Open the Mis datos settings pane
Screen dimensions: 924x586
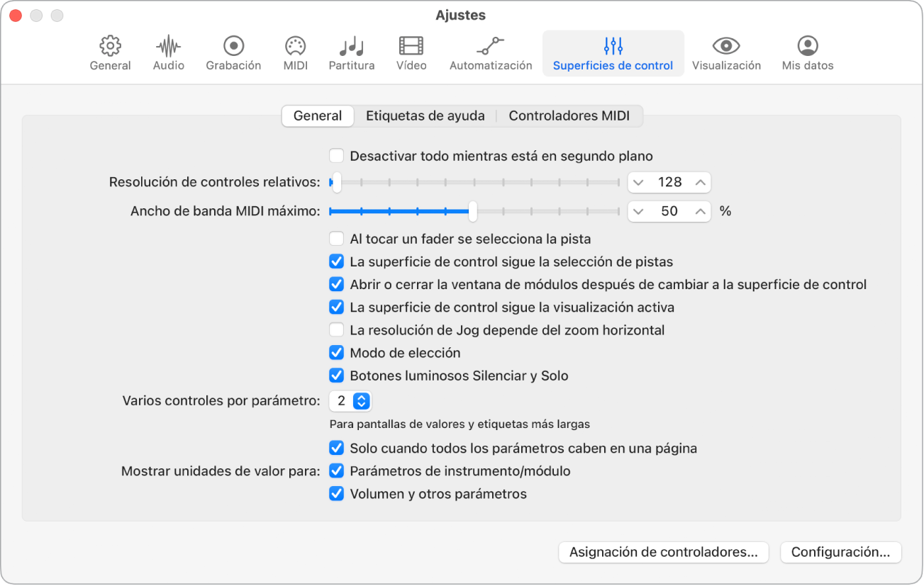807,53
